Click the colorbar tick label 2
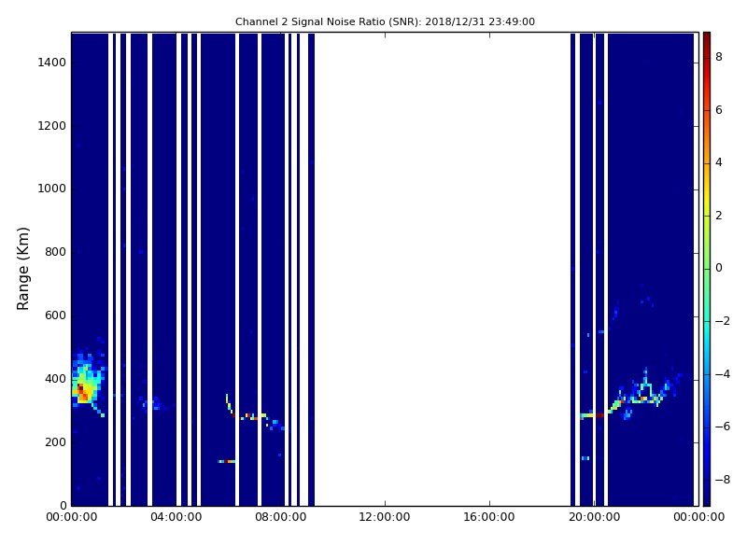Viewport: 747px width, 560px height. coord(719,216)
